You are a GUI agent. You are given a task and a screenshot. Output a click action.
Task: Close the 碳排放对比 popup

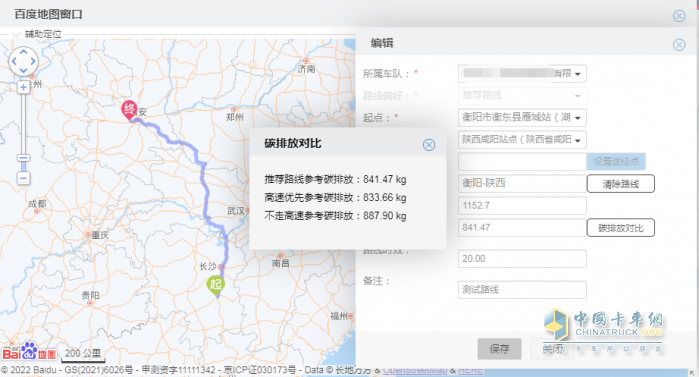click(429, 145)
